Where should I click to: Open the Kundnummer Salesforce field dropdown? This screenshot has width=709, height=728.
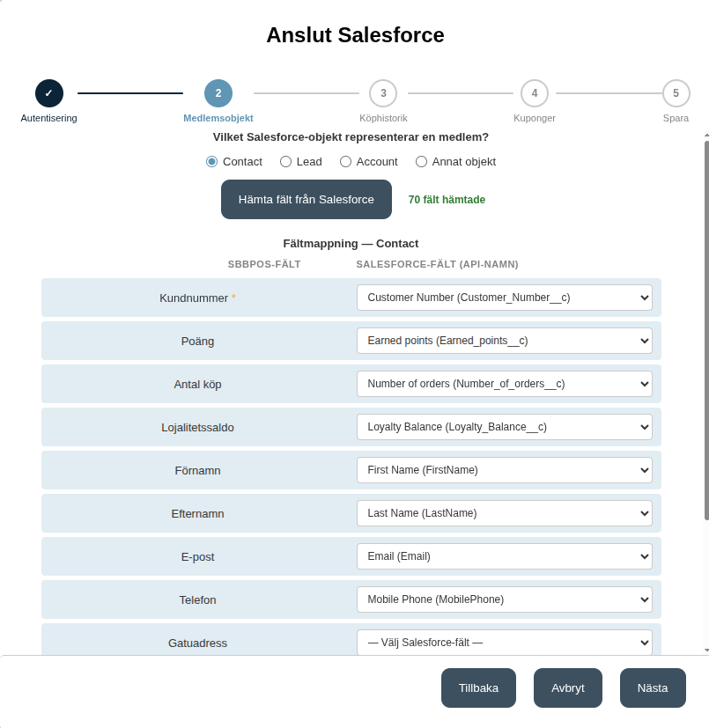(x=504, y=298)
